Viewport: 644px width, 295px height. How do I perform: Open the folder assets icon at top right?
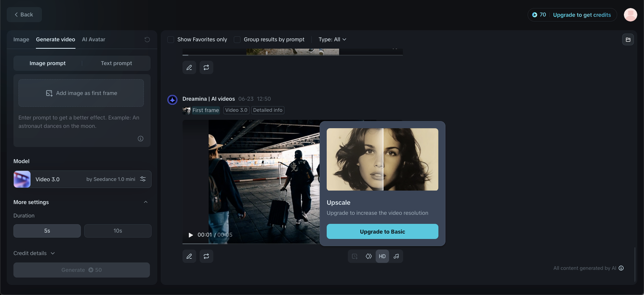[x=628, y=39]
